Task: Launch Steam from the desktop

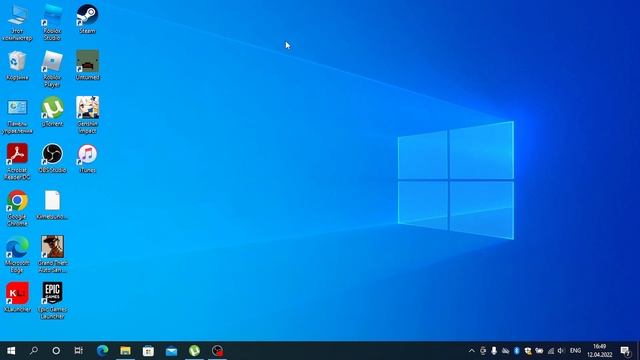Action: click(x=87, y=19)
